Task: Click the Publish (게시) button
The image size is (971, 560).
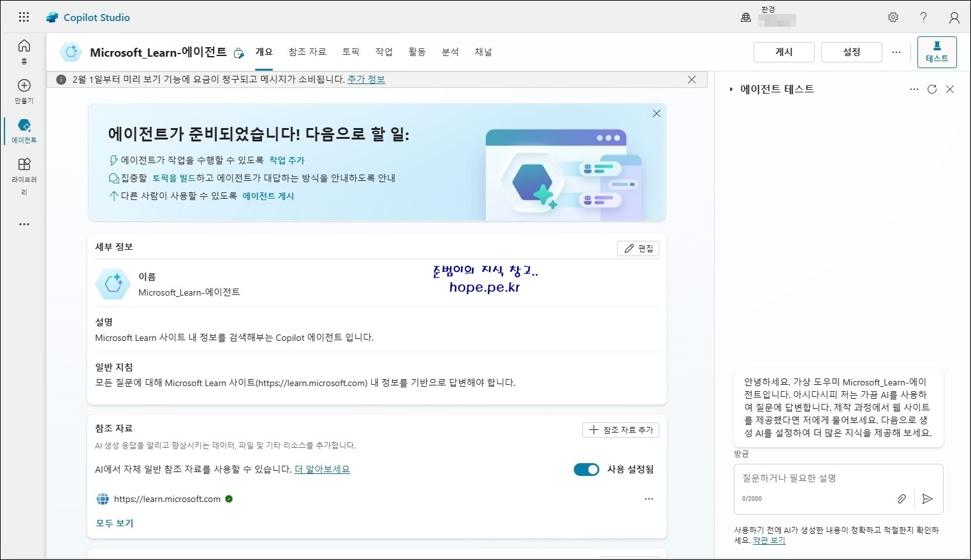Action: (x=784, y=52)
